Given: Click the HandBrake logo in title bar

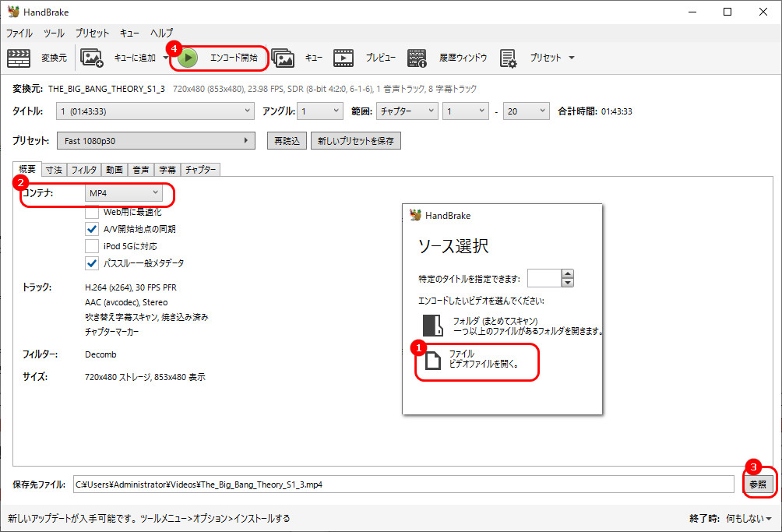Looking at the screenshot, I should (13, 12).
